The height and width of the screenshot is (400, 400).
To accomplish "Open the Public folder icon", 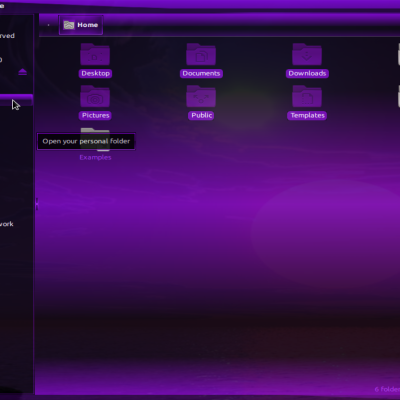I will pyautogui.click(x=201, y=97).
